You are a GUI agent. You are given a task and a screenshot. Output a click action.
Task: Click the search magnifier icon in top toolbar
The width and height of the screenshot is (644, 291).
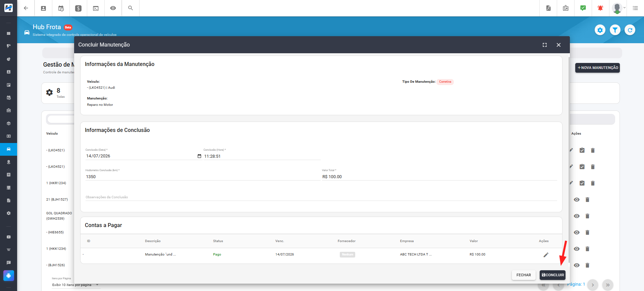(x=130, y=8)
